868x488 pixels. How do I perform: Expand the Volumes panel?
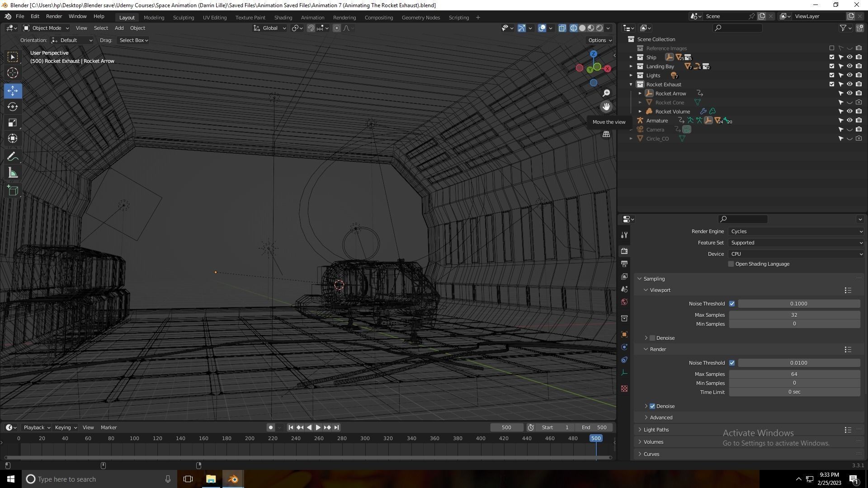click(x=653, y=442)
